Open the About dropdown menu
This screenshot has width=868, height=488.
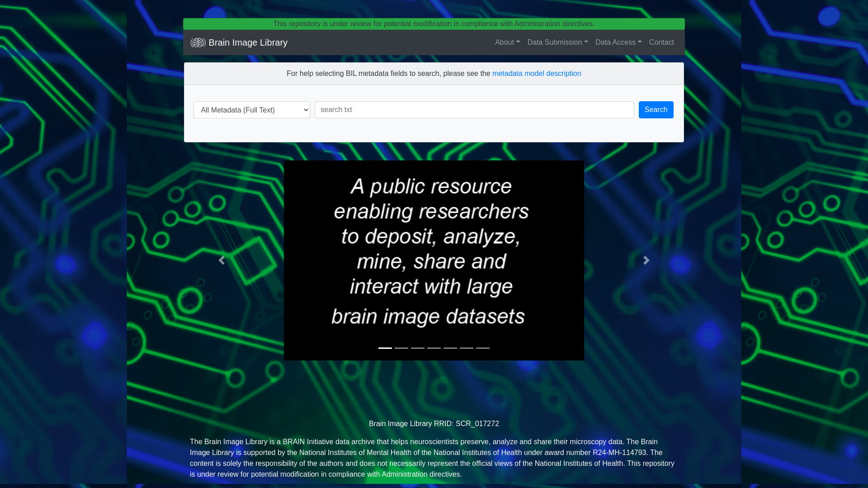(x=507, y=42)
